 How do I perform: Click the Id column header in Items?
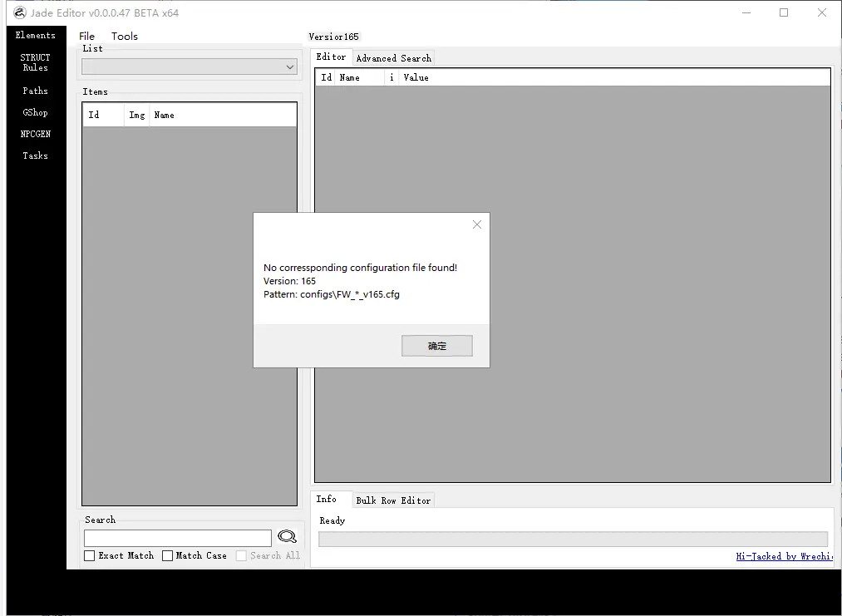103,115
